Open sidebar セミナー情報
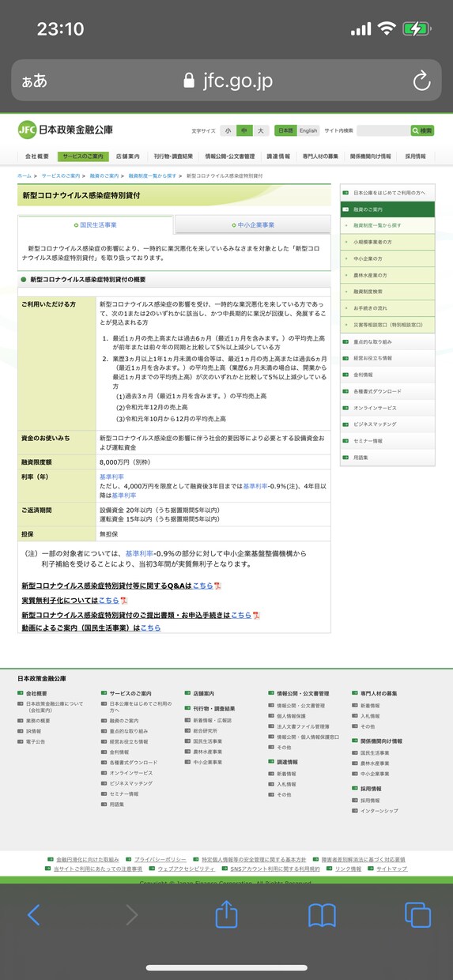The height and width of the screenshot is (980, 453). pyautogui.click(x=387, y=441)
